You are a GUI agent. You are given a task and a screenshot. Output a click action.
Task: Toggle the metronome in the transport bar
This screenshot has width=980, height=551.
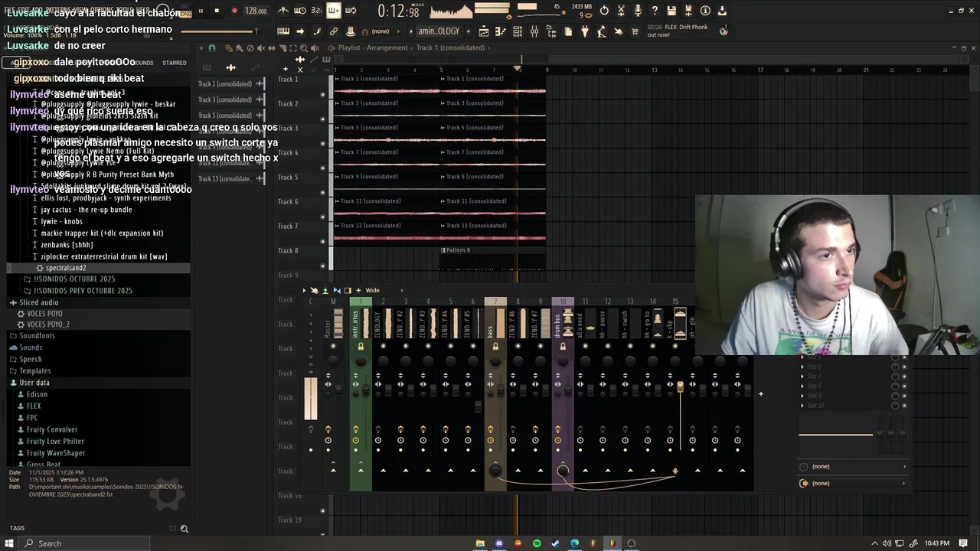point(283,11)
